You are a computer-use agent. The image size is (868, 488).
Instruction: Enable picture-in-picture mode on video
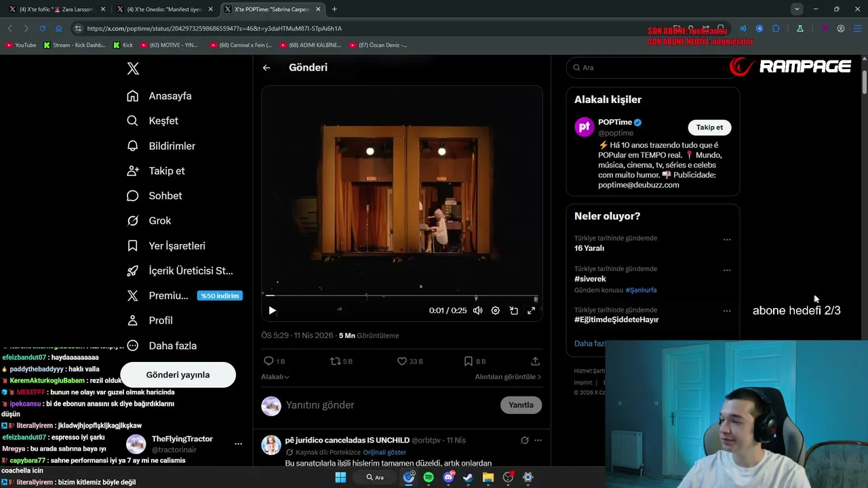513,310
